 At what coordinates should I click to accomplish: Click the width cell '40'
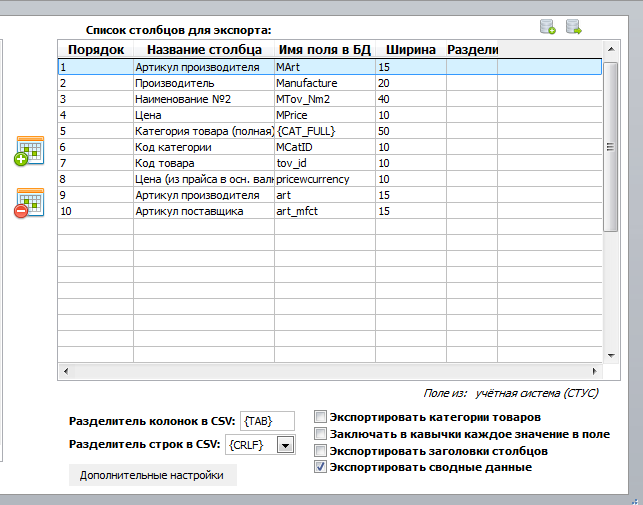point(411,99)
